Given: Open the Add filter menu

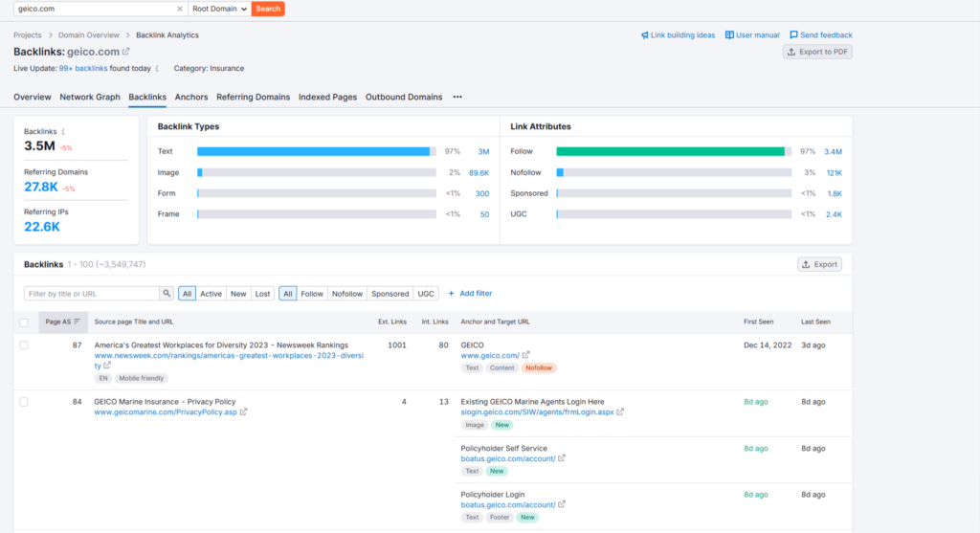Looking at the screenshot, I should point(470,293).
